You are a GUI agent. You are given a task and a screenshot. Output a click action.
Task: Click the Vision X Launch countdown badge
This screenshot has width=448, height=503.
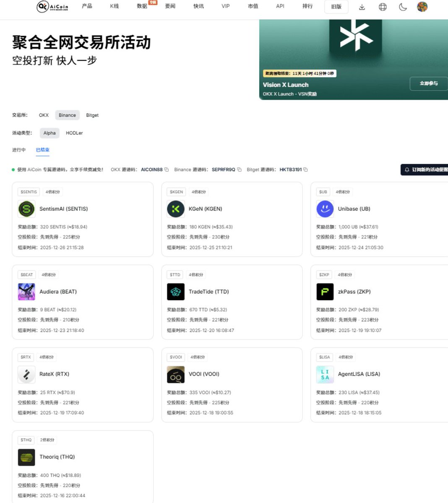coord(300,73)
